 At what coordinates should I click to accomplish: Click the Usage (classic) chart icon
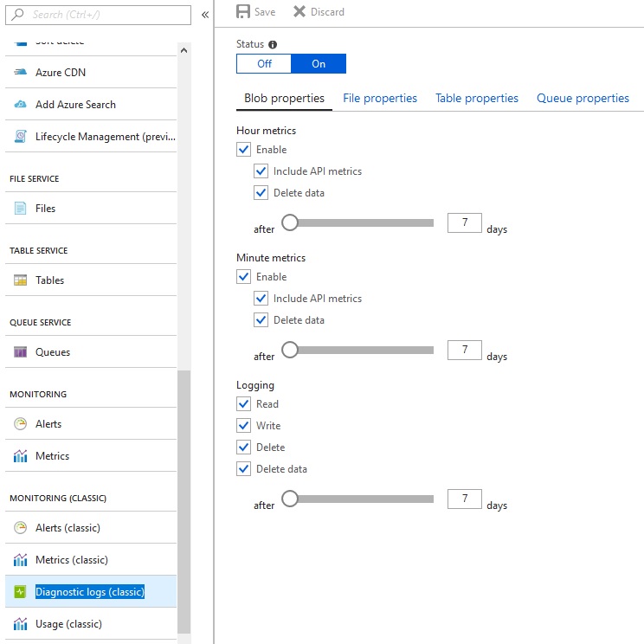[20, 623]
